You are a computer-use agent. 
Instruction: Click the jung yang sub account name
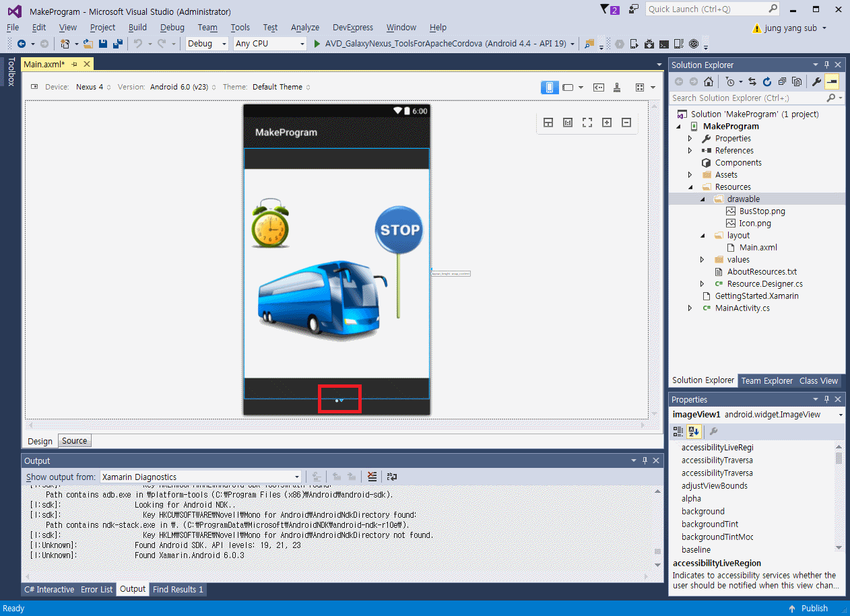point(791,28)
